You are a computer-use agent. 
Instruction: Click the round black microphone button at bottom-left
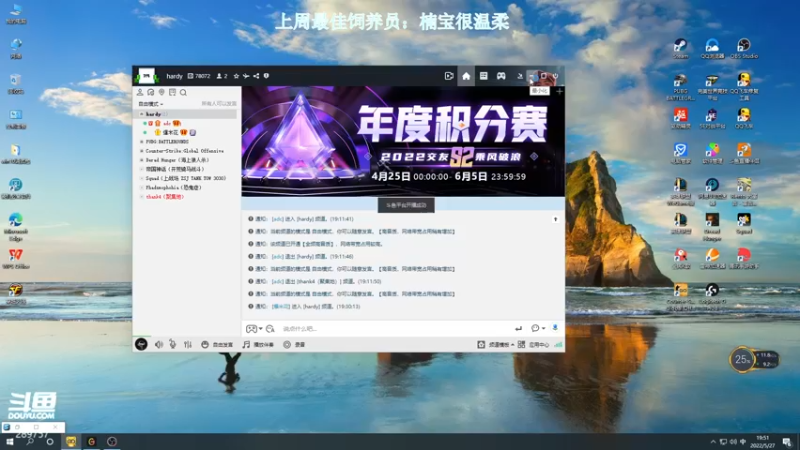click(141, 344)
